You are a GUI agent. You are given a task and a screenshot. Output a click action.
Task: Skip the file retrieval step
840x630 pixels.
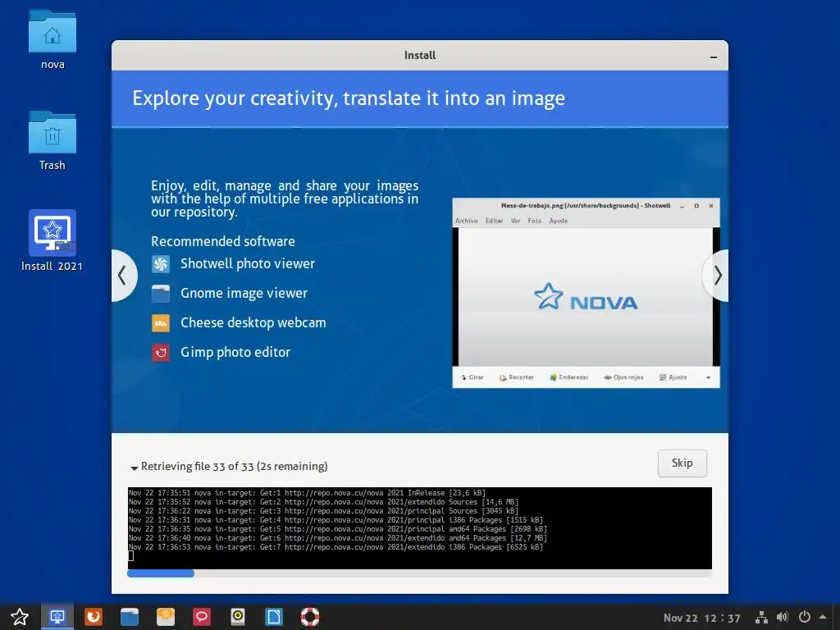(x=682, y=463)
